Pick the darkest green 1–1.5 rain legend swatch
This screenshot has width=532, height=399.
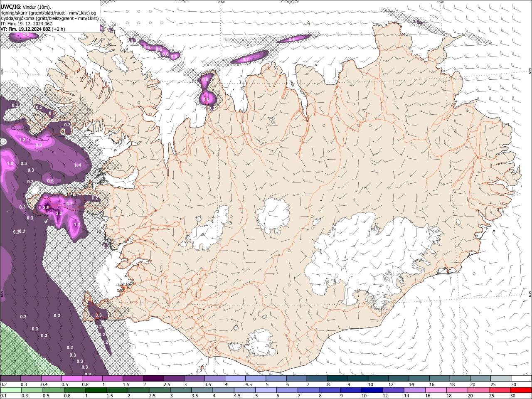(x=96, y=390)
